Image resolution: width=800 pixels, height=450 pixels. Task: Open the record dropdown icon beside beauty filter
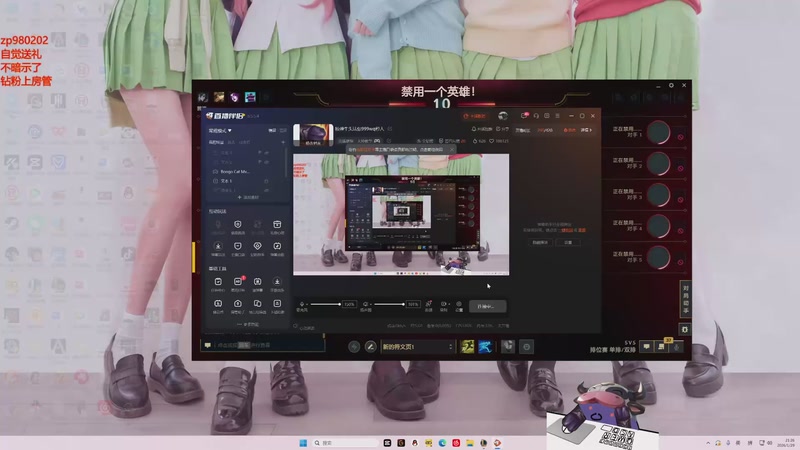click(444, 305)
